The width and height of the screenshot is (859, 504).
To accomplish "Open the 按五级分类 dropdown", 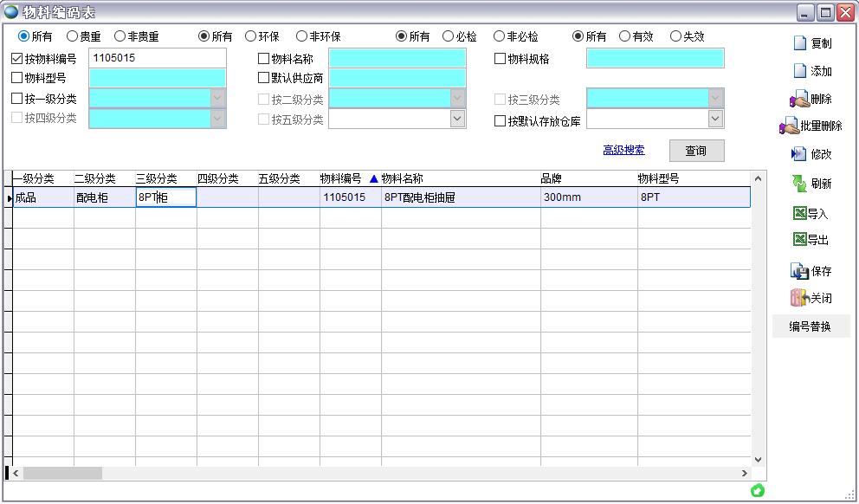I will point(457,119).
